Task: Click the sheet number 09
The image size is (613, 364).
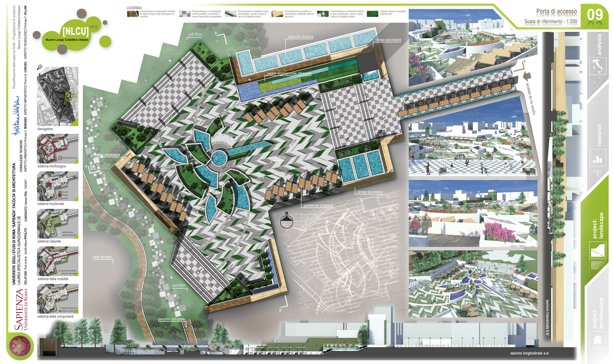Action: 595,15
